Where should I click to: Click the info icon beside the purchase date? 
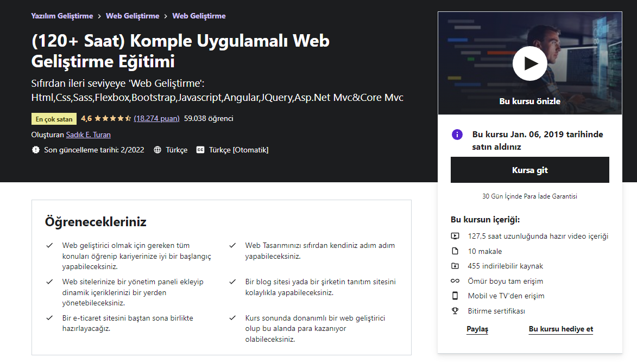tap(457, 134)
